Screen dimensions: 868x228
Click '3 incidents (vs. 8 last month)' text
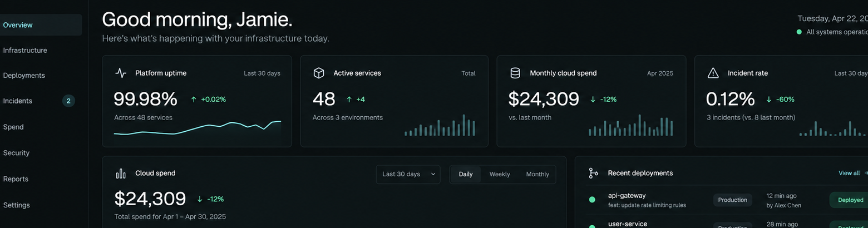pos(751,117)
